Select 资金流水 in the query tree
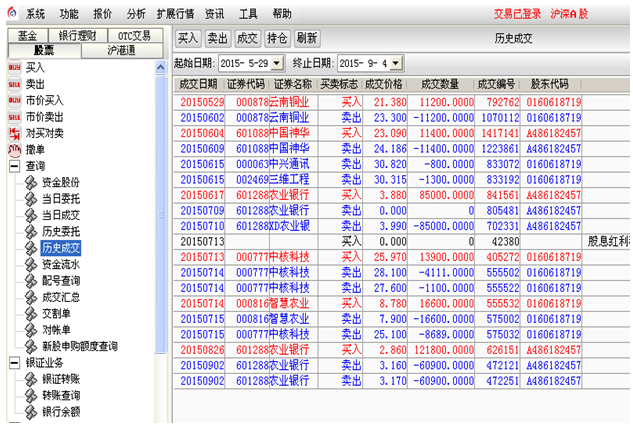The height and width of the screenshot is (425, 633). click(x=61, y=264)
